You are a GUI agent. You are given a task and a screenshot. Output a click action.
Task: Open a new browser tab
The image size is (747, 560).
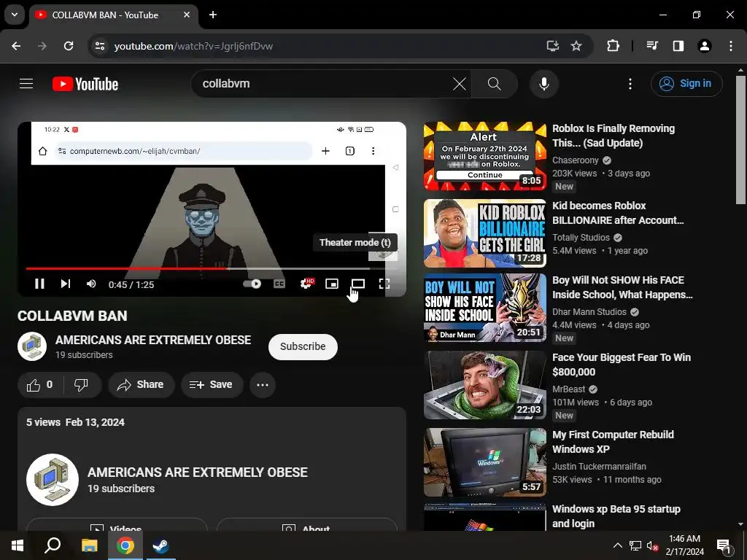click(x=213, y=15)
